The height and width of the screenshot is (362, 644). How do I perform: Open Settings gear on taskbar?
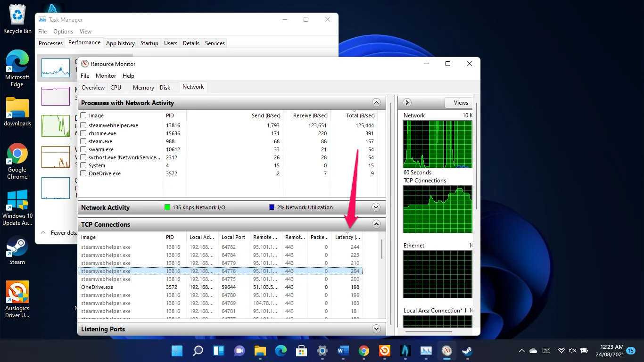(x=322, y=351)
